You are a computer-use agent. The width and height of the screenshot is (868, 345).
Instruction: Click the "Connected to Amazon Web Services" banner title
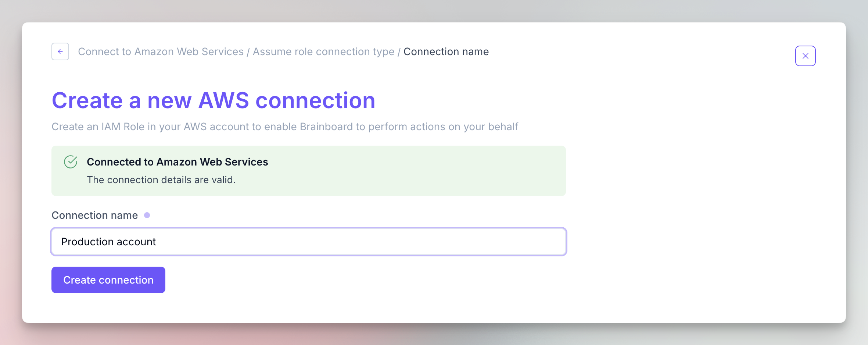click(177, 162)
